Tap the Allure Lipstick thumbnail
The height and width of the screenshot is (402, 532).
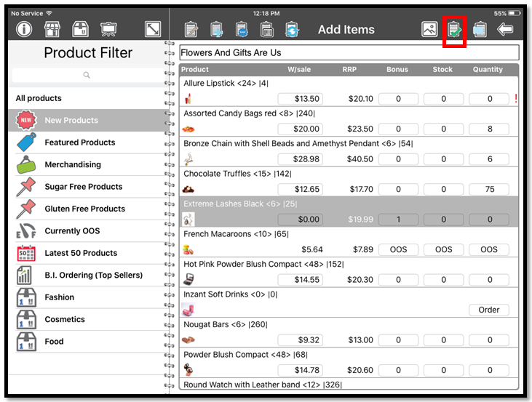coord(188,99)
